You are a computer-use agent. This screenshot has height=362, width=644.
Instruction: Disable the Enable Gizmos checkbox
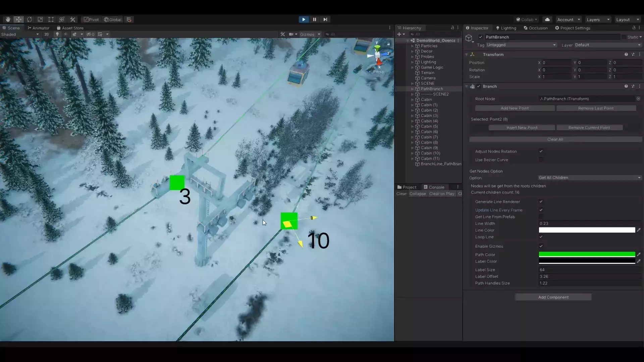click(x=541, y=246)
